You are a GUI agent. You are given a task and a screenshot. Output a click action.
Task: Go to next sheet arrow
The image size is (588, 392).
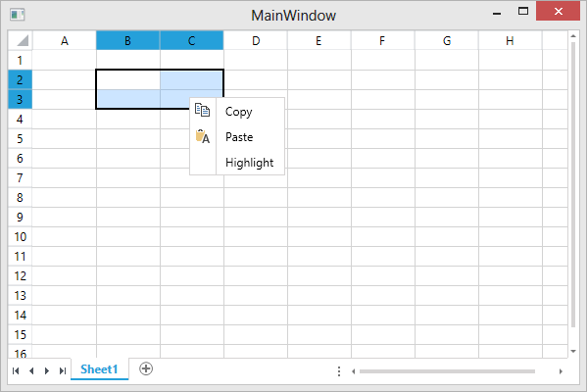pos(47,370)
